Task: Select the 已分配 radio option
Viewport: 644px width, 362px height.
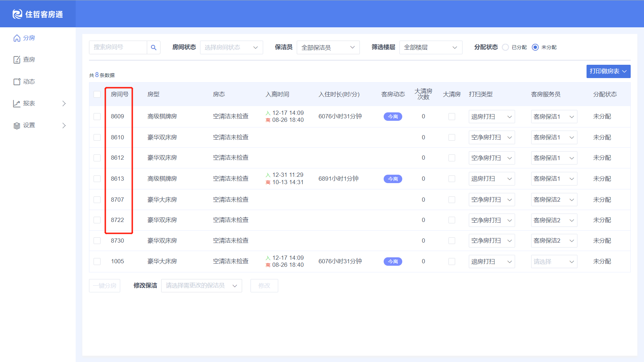Action: [x=506, y=47]
